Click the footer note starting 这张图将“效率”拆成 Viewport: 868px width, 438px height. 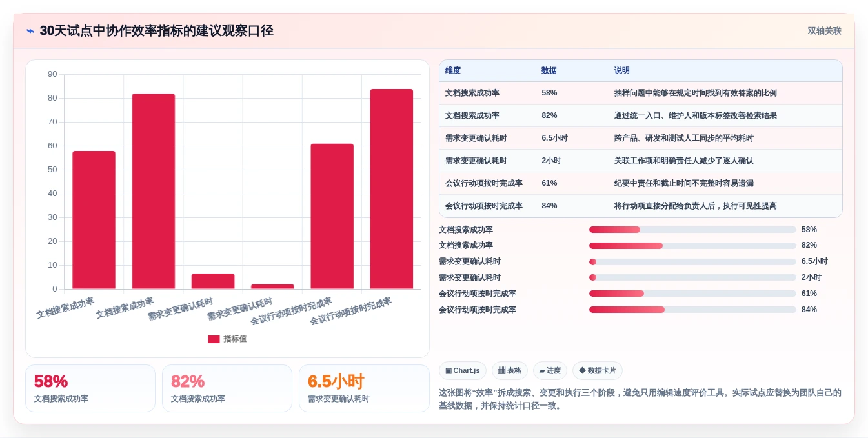tap(640, 399)
